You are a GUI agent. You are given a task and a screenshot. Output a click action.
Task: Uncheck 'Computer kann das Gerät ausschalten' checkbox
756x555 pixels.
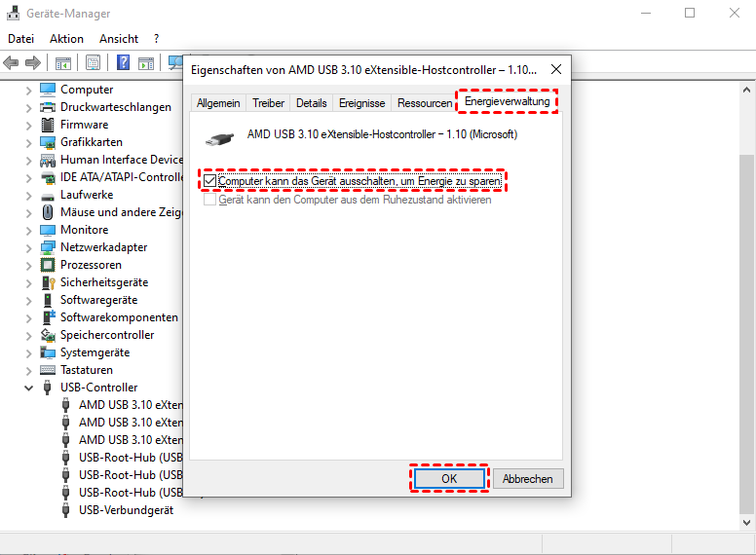point(210,181)
